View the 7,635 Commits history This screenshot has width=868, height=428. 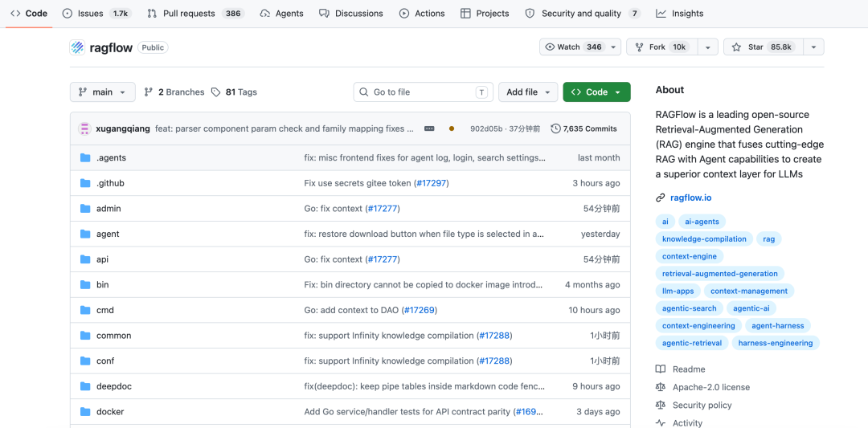[x=584, y=128]
